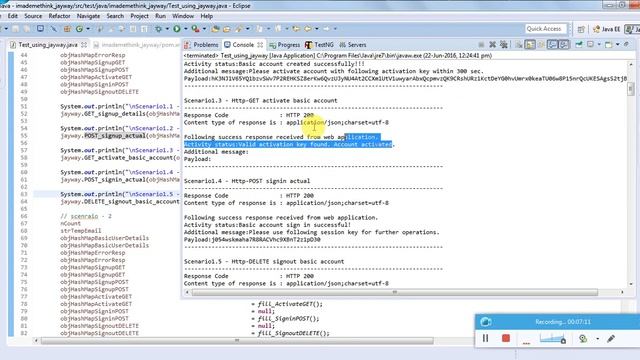Click the recorder pencil annotate icon
This screenshot has height=360, width=640.
[611, 338]
